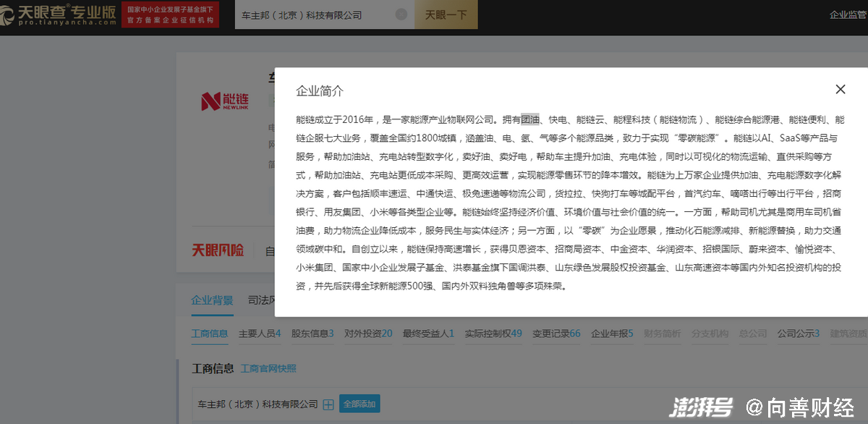Select the 总公司 sub-tab
Image resolution: width=868 pixels, height=424 pixels.
tap(753, 334)
